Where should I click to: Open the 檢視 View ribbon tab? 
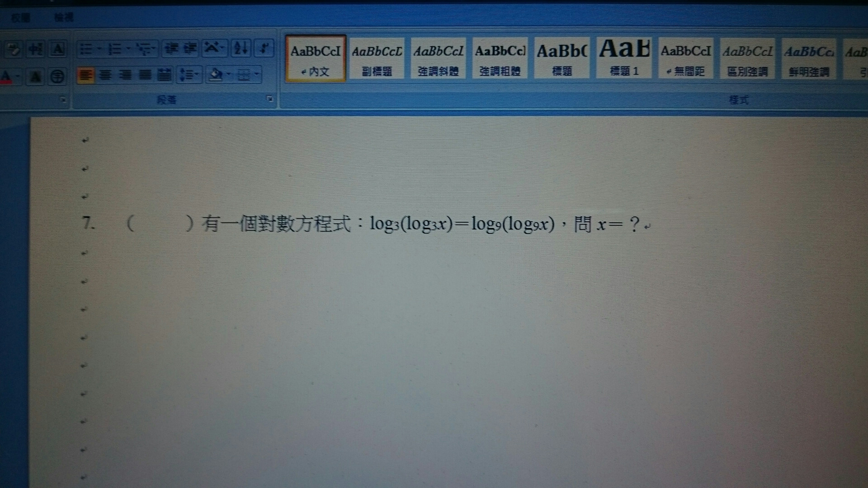(x=64, y=17)
